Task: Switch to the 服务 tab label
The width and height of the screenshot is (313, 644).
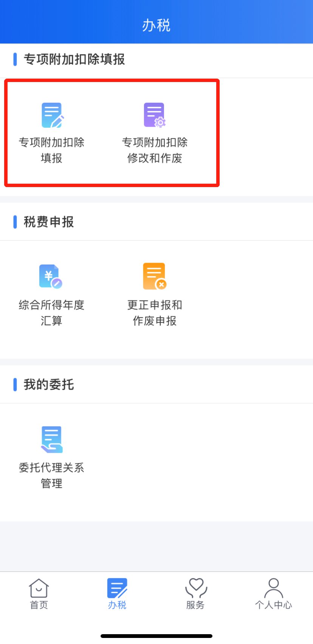Action: click(195, 605)
